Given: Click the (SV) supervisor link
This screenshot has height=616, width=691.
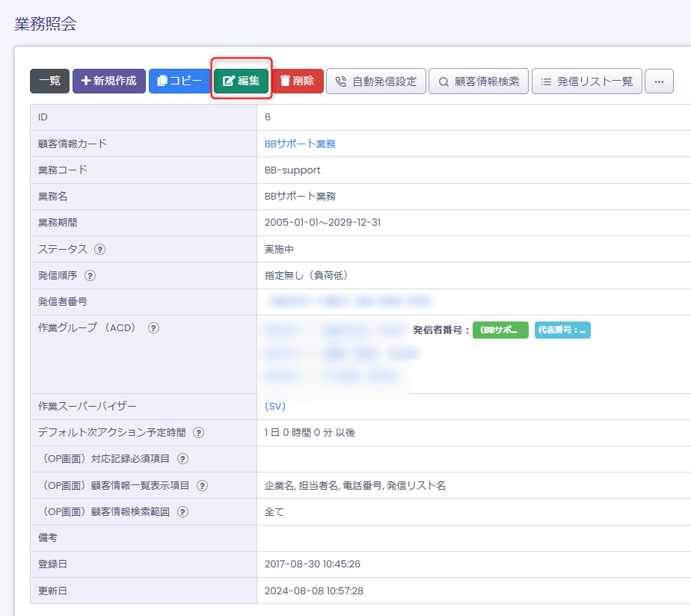Looking at the screenshot, I should pyautogui.click(x=275, y=406).
